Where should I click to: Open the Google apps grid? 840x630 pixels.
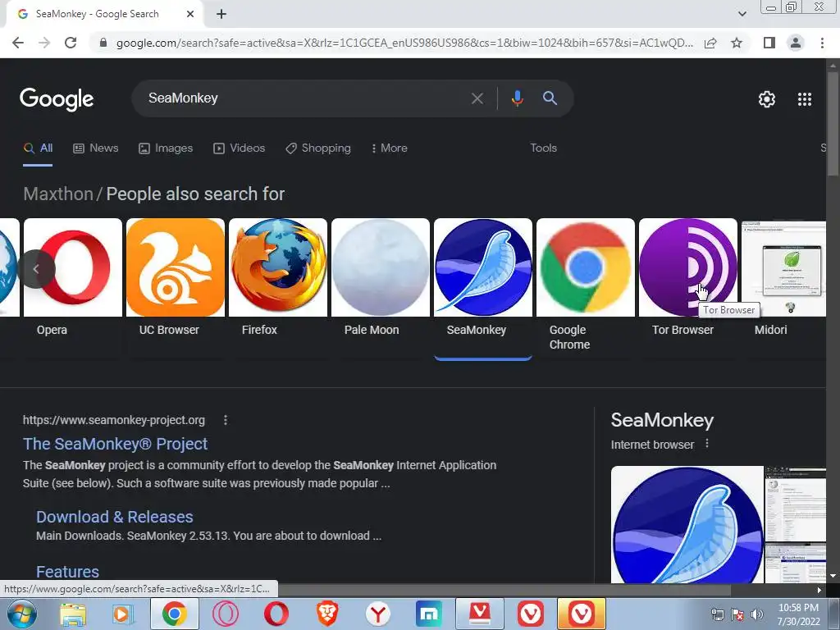tap(804, 99)
